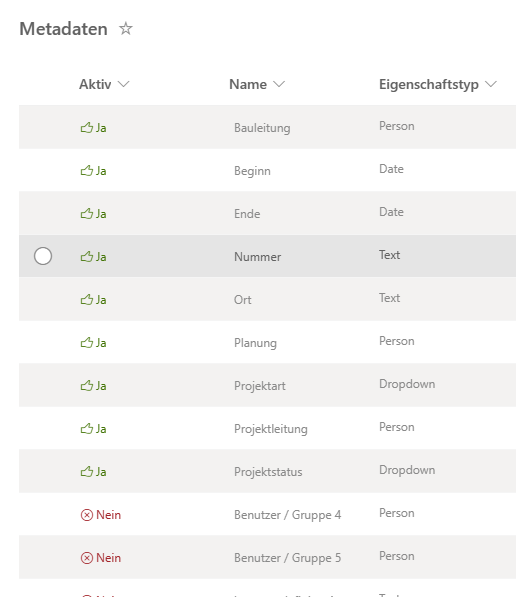This screenshot has width=516, height=597.
Task: Click the favorite star next to Metadaten
Action: pos(126,29)
